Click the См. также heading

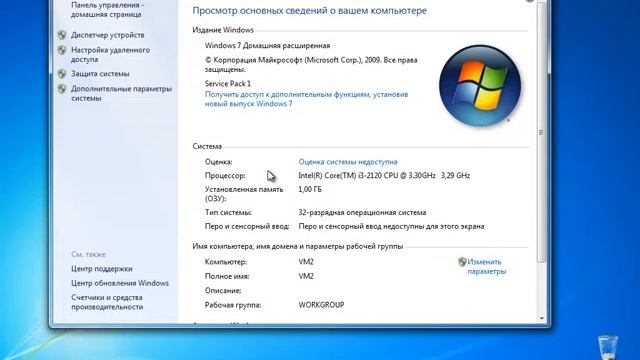tap(89, 254)
